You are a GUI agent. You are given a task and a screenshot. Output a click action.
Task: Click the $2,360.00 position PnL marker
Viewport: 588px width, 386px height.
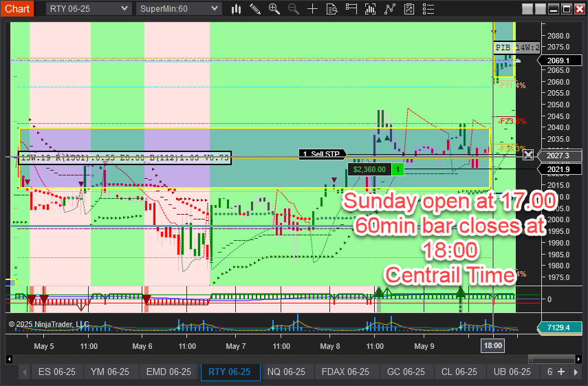tap(369, 169)
